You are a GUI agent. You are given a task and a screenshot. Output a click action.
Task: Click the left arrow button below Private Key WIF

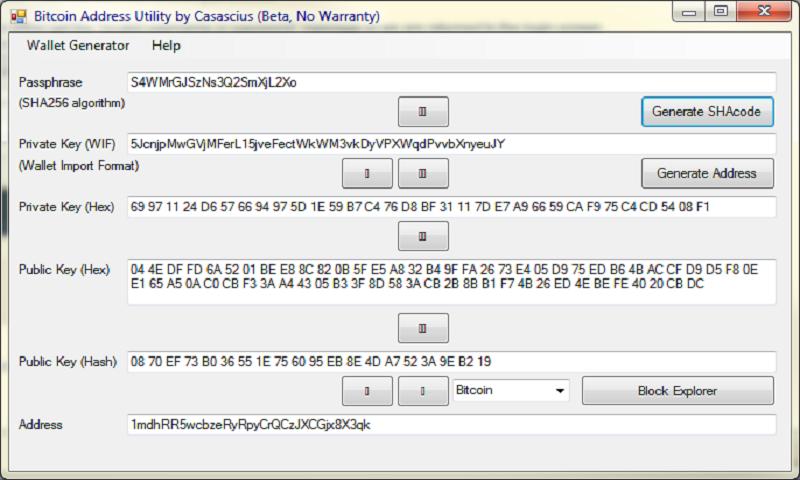coord(367,173)
